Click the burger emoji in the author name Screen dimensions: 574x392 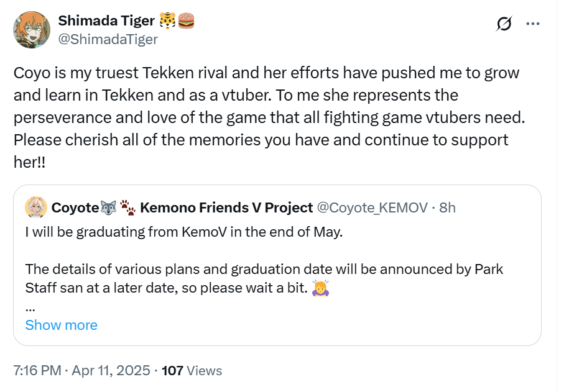click(186, 21)
